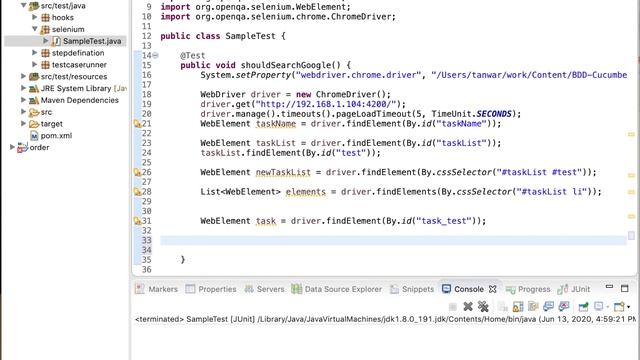
Task: Clear the console output
Action: click(x=502, y=307)
